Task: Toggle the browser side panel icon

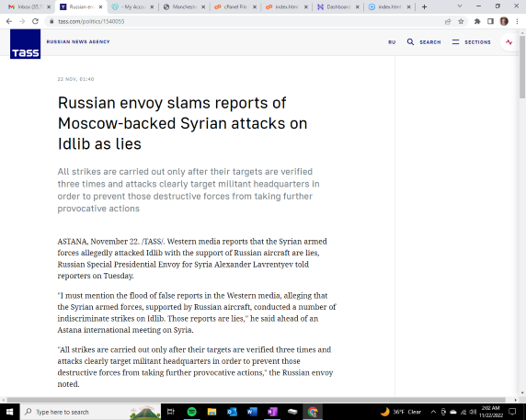Action: pyautogui.click(x=490, y=21)
